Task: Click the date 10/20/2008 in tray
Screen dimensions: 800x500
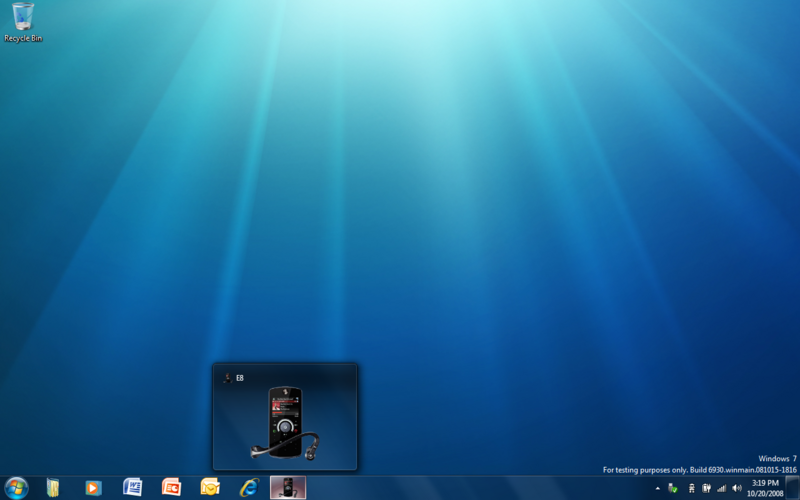Action: pos(765,493)
